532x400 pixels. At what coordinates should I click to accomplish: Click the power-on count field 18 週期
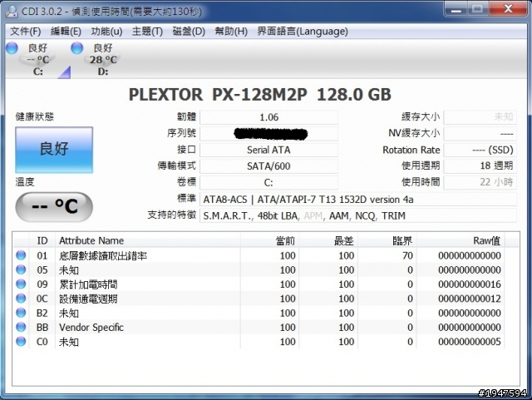[x=480, y=165]
